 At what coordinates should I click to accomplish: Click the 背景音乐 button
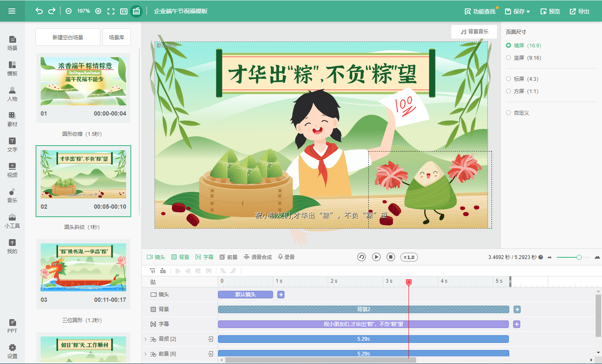point(474,32)
